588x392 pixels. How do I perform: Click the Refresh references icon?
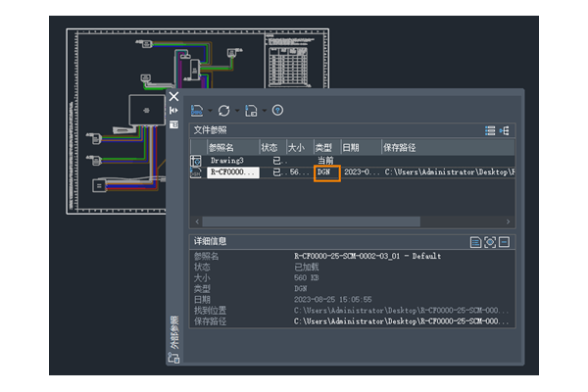tap(223, 111)
